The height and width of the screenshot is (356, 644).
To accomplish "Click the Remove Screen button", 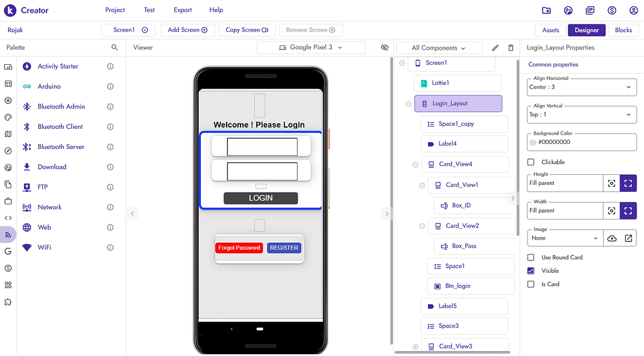I will click(x=311, y=30).
